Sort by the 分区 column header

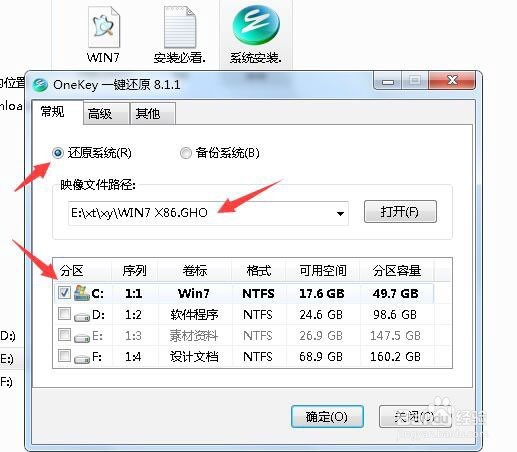click(x=82, y=270)
